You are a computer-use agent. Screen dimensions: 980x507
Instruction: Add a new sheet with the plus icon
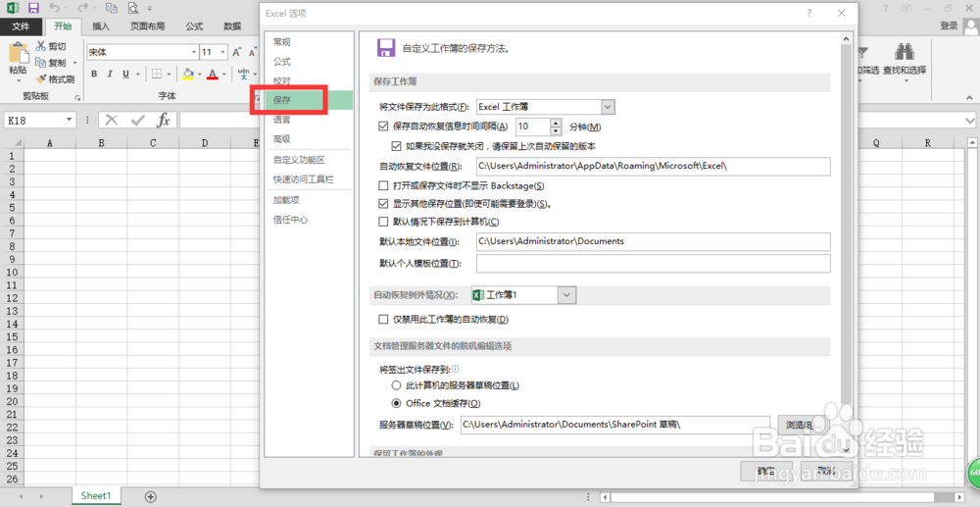point(151,496)
